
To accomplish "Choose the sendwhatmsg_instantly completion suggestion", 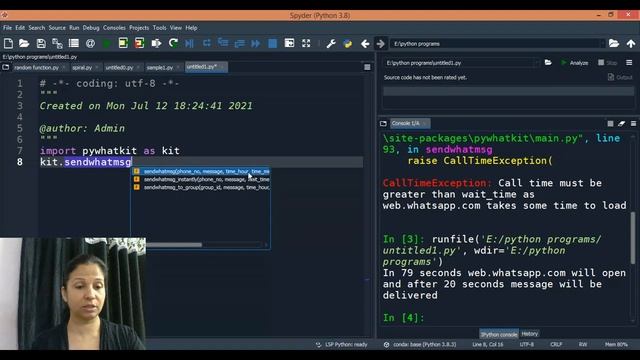I will coord(201,179).
